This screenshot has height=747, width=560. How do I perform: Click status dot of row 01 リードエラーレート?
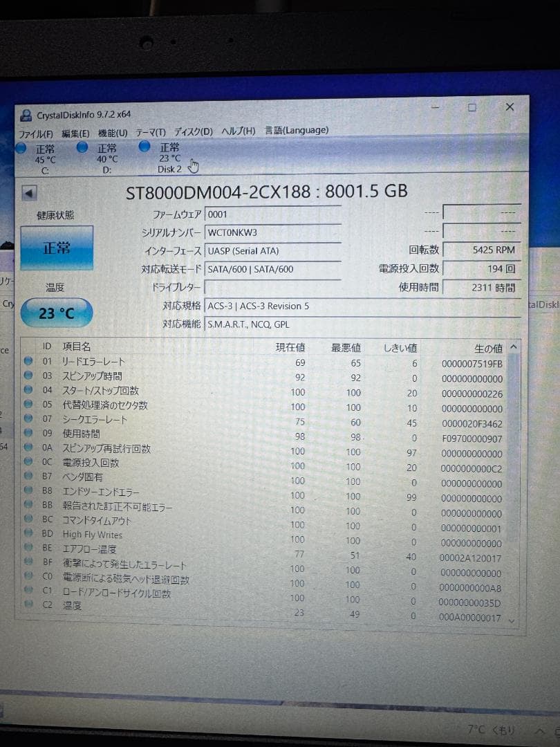(x=28, y=360)
